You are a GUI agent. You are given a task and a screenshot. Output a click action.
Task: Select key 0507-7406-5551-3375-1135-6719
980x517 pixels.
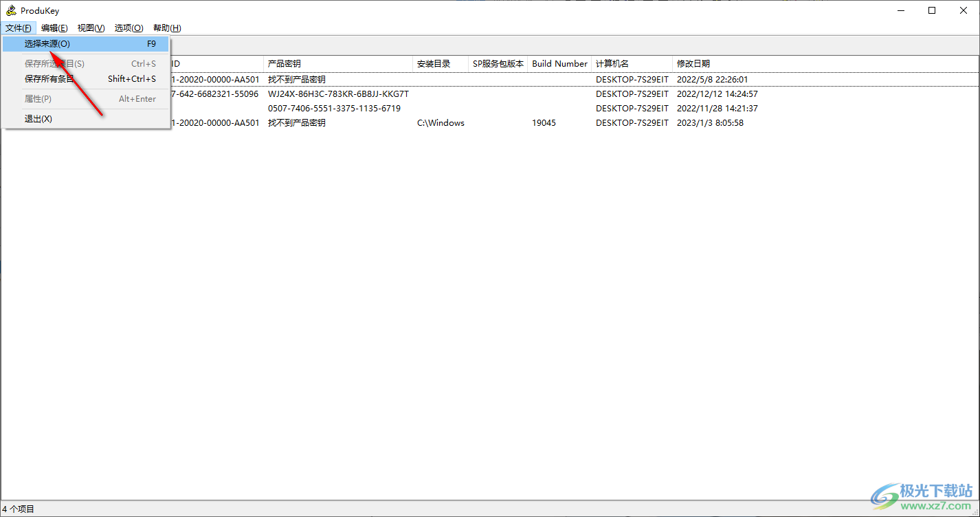coord(334,109)
